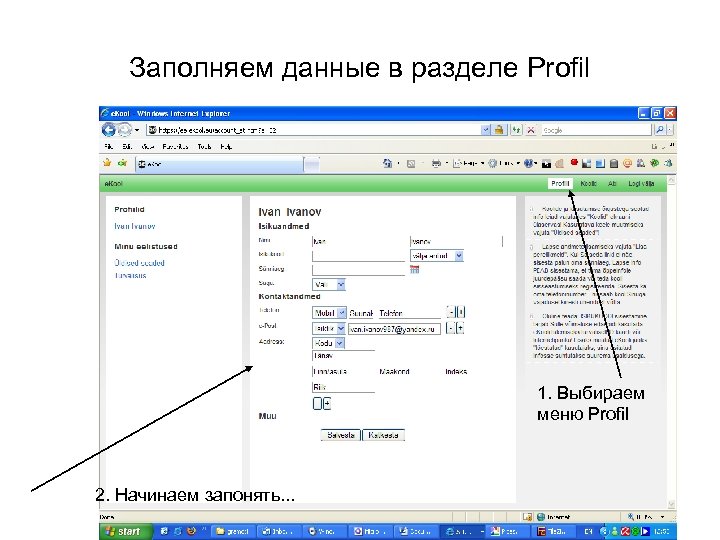Open the Mobiil phone type dropdown
This screenshot has height=540, width=720.
click(329, 313)
